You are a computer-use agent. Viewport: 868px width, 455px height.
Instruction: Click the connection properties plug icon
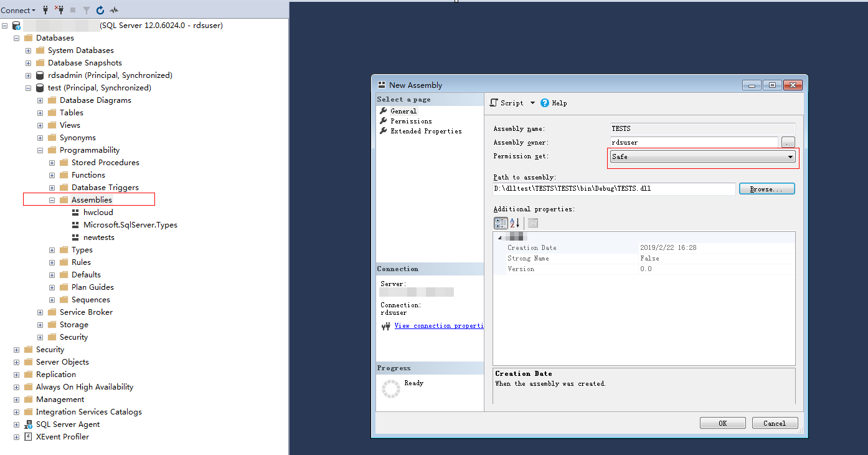(x=385, y=326)
